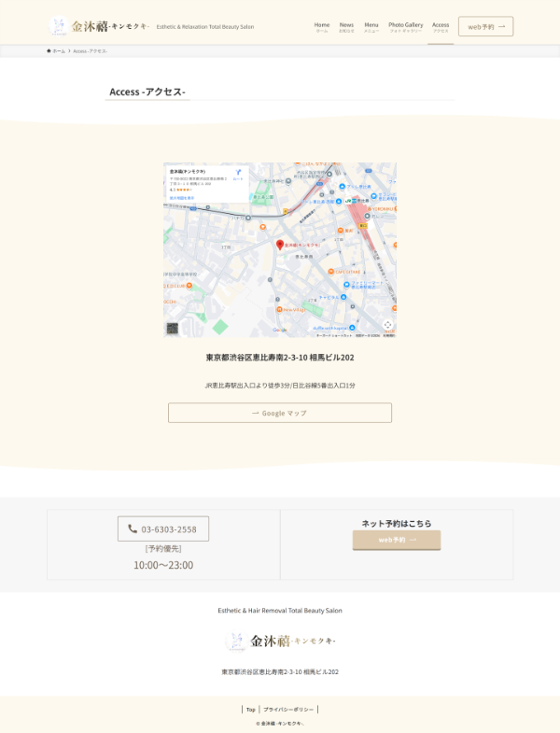
Task: Click the web予約 button in header
Action: (x=485, y=27)
